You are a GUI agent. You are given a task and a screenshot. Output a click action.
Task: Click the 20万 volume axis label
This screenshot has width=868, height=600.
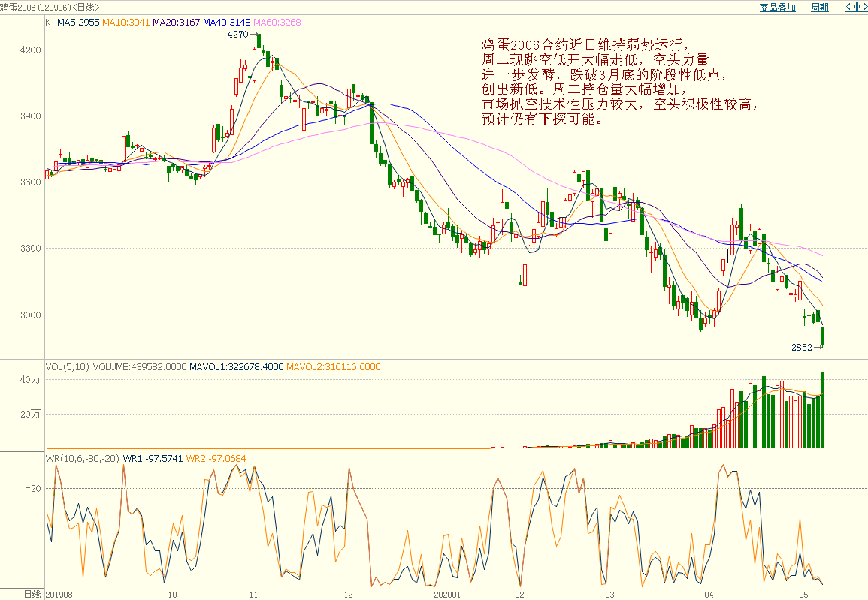pos(31,414)
